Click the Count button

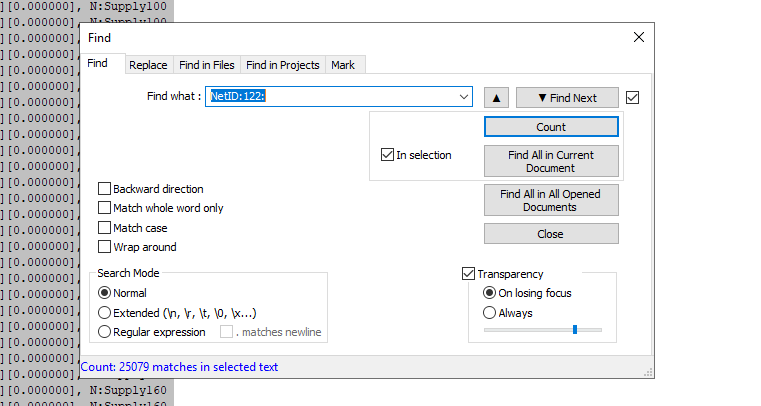click(551, 127)
